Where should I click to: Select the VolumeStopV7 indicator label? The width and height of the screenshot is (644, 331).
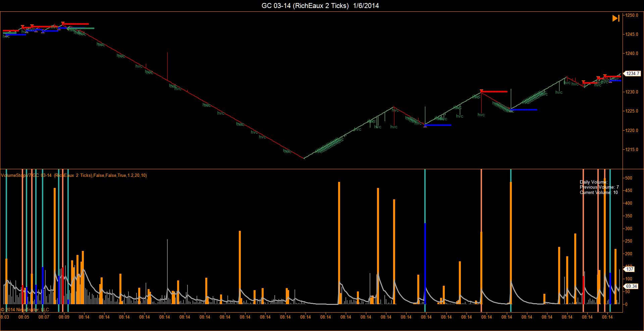[74, 175]
